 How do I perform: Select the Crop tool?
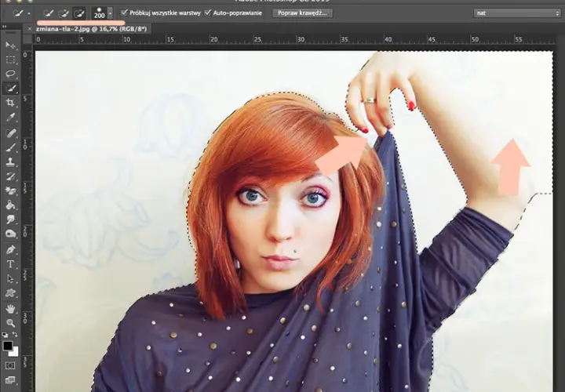[10, 103]
